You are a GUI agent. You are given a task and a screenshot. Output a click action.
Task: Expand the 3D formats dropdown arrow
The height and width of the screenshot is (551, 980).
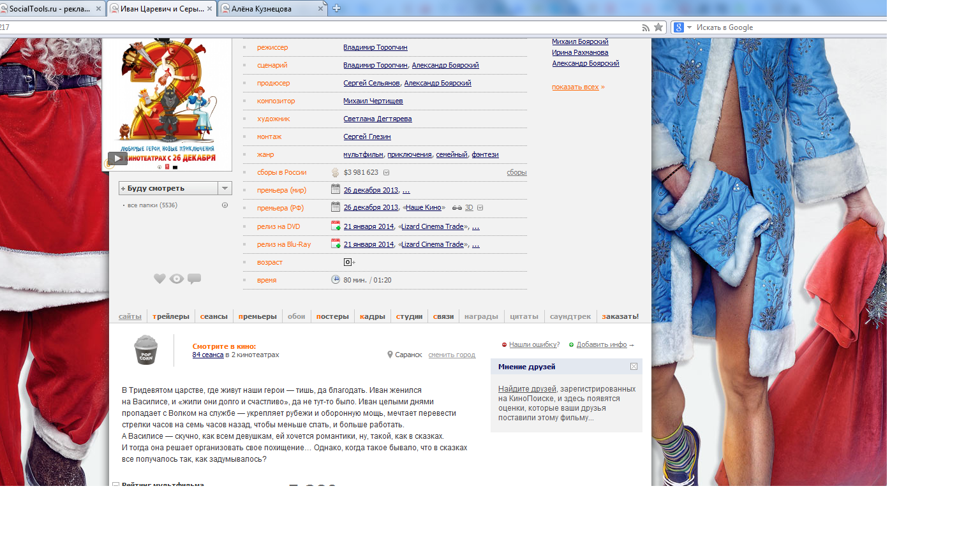480,208
